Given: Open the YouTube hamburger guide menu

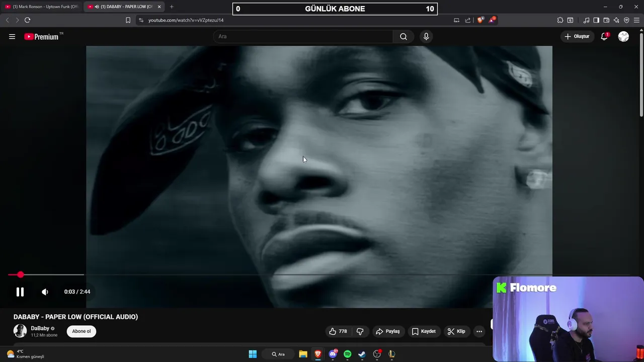Looking at the screenshot, I should pos(12,36).
